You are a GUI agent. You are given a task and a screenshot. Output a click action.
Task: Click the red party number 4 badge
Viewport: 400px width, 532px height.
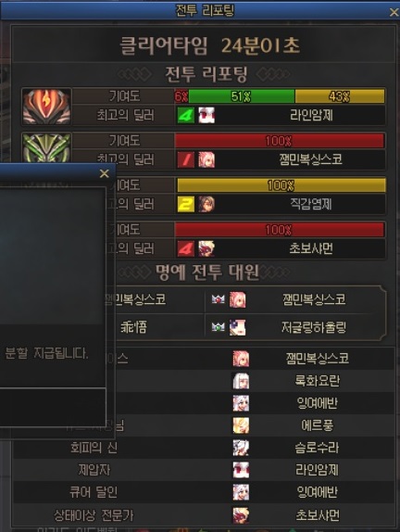coord(186,248)
